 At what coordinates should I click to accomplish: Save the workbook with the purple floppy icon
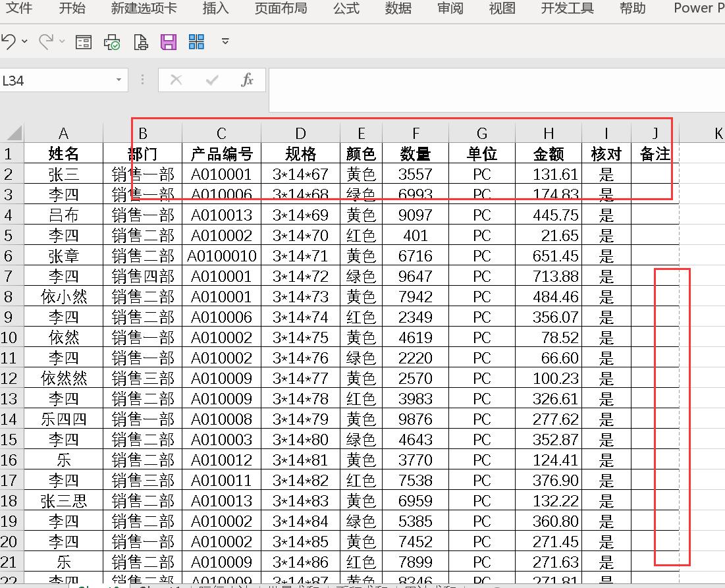[x=169, y=43]
